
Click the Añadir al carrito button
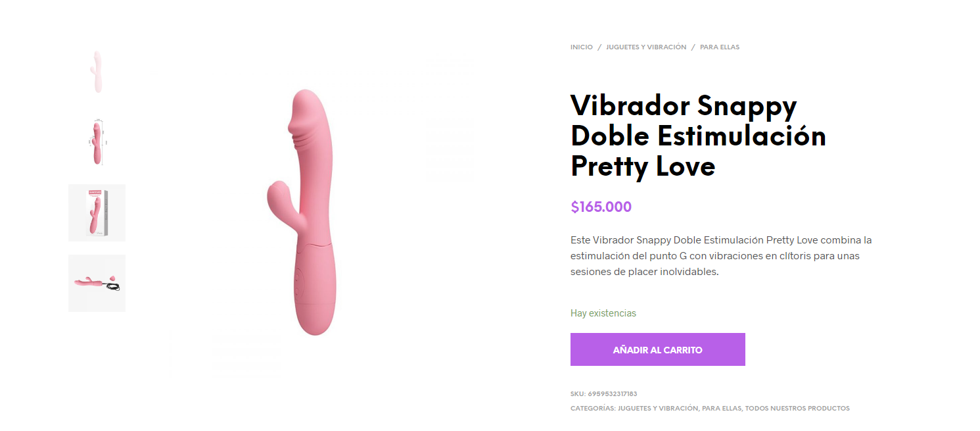tap(657, 349)
